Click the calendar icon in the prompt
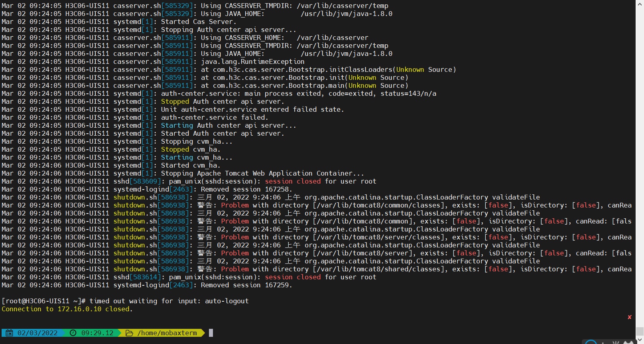 point(9,333)
